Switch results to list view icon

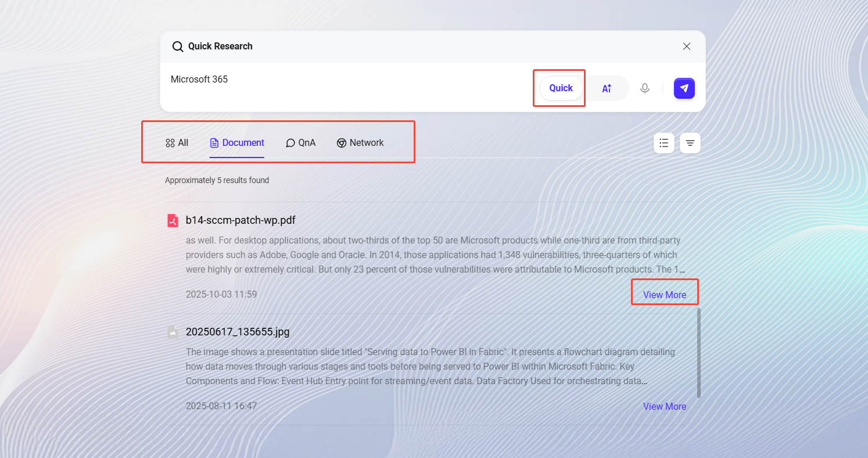click(664, 143)
